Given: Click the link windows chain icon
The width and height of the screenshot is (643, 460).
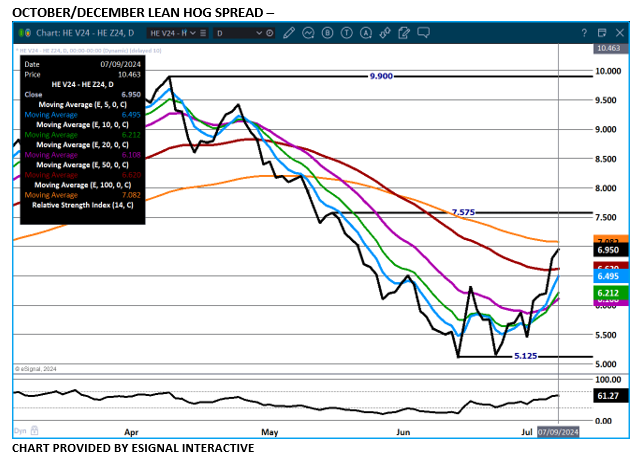Looking at the screenshot, I should (385, 32).
